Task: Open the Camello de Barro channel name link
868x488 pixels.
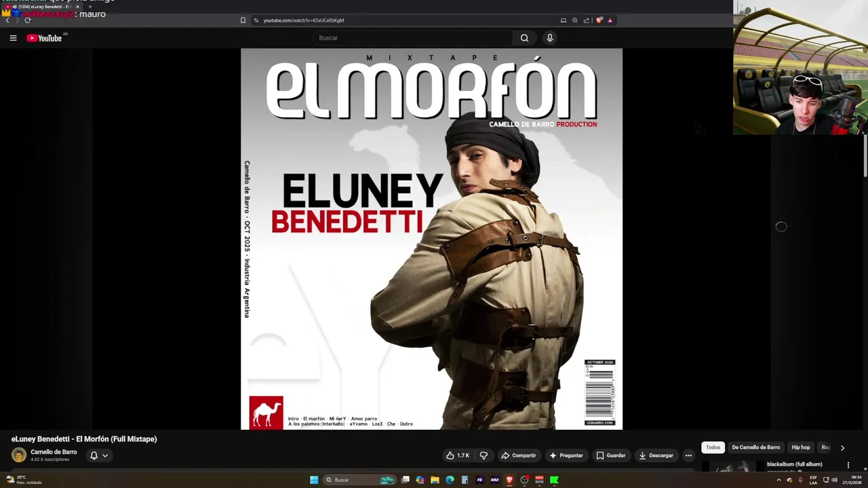Action: [x=54, y=452]
